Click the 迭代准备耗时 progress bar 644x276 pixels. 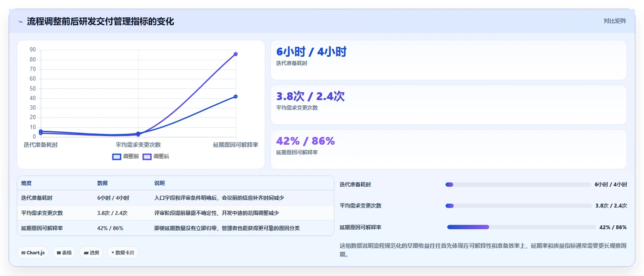coord(518,185)
